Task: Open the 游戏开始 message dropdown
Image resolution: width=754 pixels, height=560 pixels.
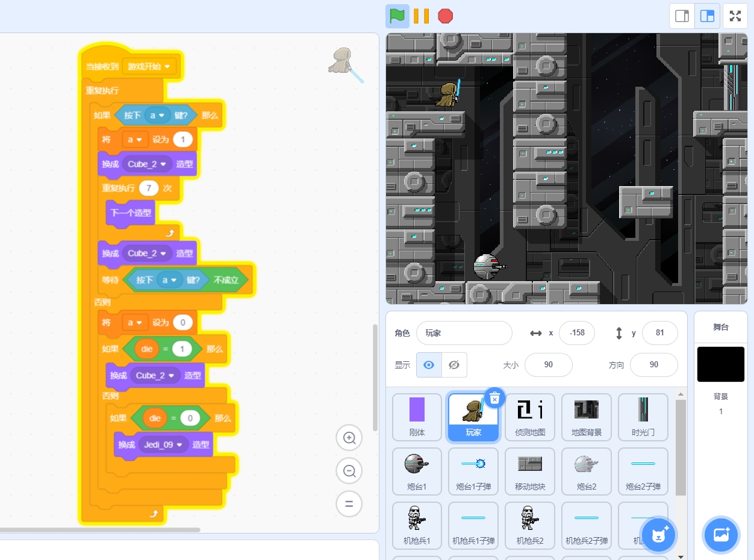Action: tap(149, 66)
